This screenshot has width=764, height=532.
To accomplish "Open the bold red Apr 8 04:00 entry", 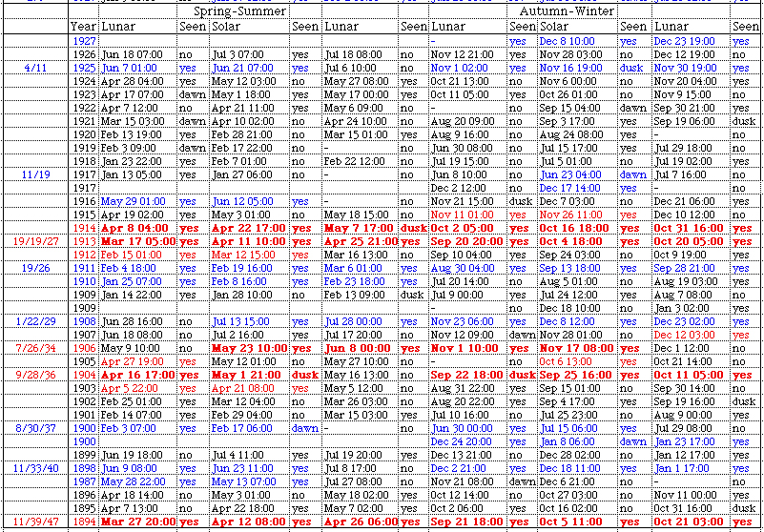I will tap(132, 229).
